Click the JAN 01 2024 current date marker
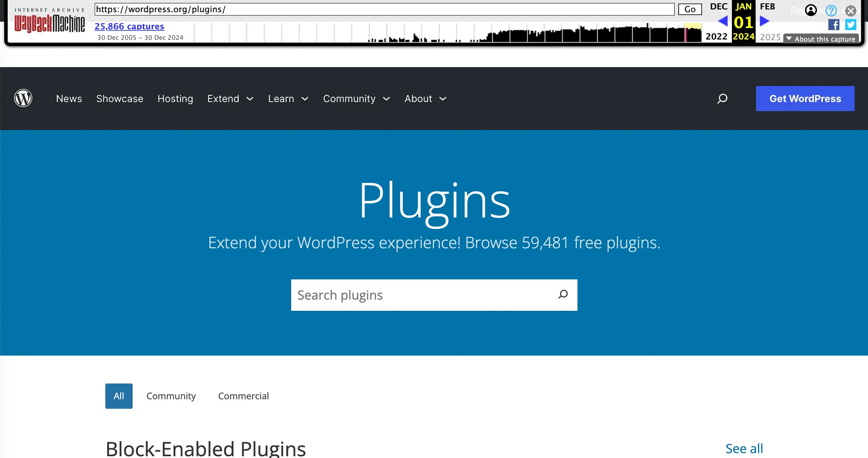Viewport: 868px width, 458px height. pyautogui.click(x=744, y=22)
